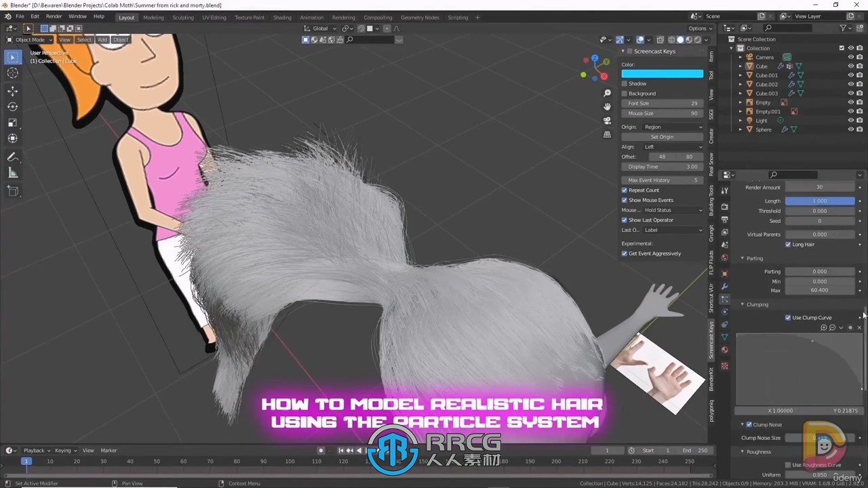This screenshot has height=488, width=868.
Task: Toggle the Screencast Keys panel checkbox
Action: coord(629,52)
